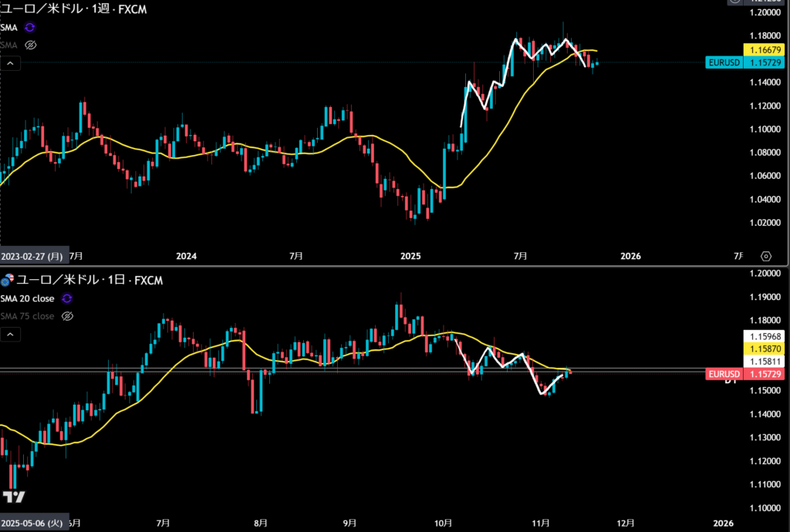Click the purple refresh icon beside weekly SMA
This screenshot has height=532, width=790.
(x=30, y=27)
